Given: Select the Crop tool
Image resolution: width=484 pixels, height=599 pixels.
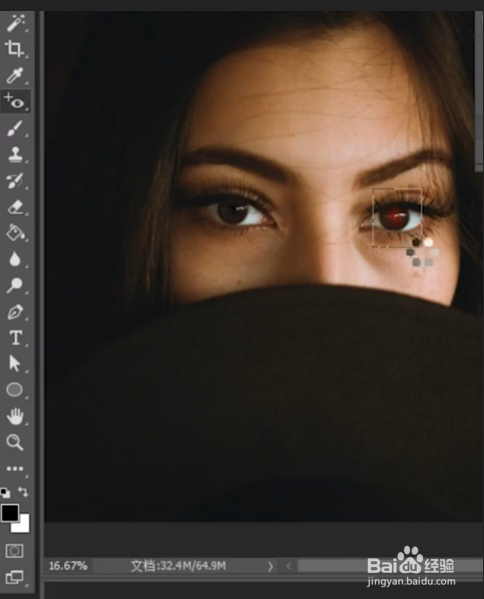Looking at the screenshot, I should 15,49.
